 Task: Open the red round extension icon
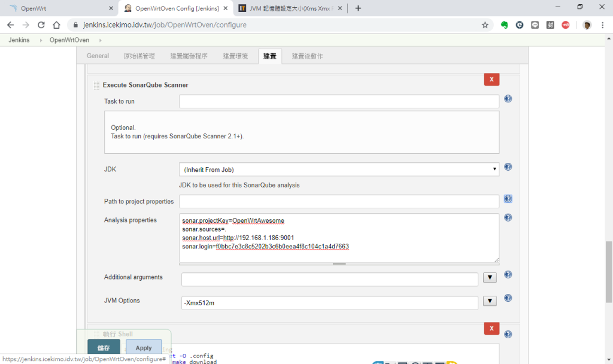[565, 25]
